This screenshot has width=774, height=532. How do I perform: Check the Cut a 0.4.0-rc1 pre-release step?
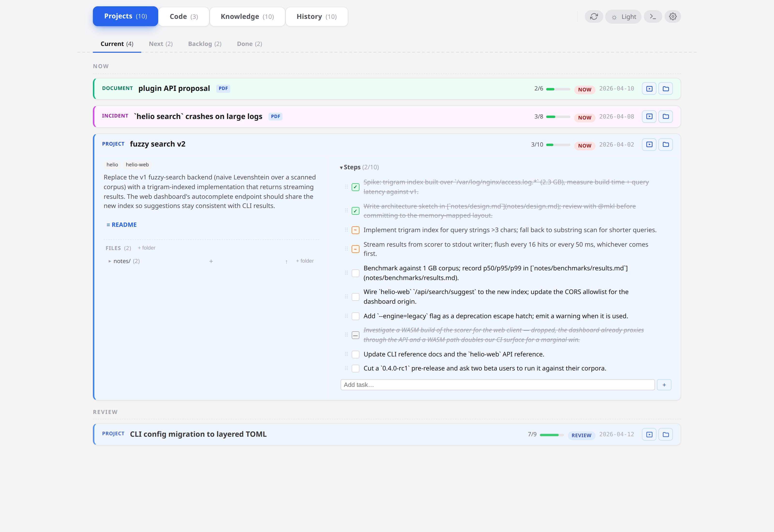[x=355, y=369]
